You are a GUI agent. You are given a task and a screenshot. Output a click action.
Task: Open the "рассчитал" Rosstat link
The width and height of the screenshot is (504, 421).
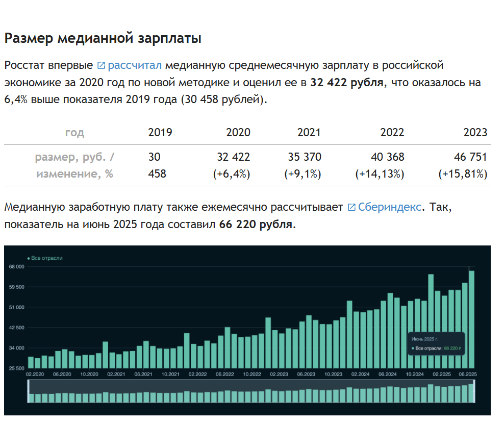(x=135, y=65)
